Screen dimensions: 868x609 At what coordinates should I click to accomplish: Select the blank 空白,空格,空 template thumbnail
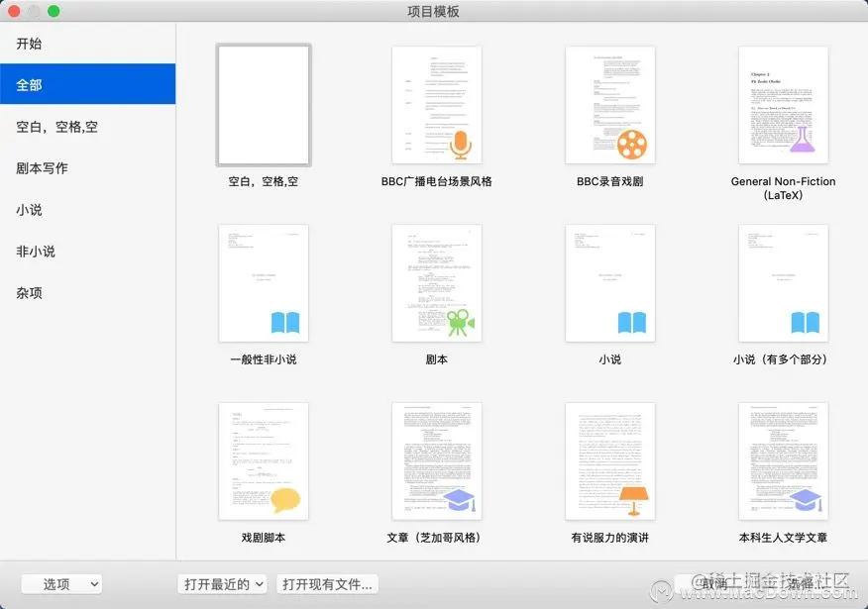(264, 105)
